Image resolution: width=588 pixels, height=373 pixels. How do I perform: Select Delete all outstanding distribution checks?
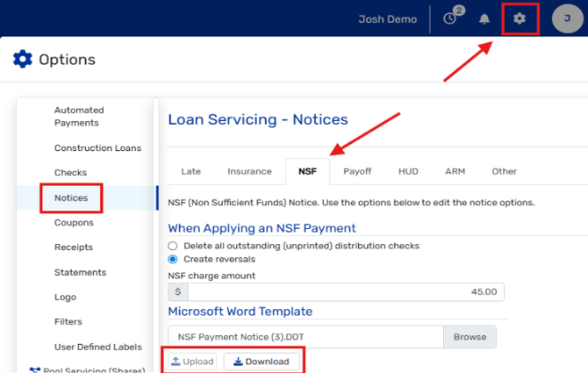[173, 246]
